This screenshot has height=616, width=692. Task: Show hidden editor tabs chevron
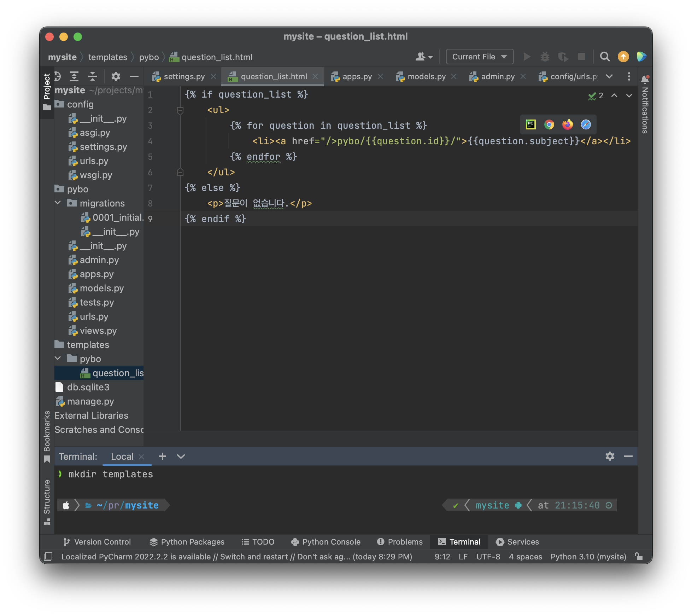(609, 76)
